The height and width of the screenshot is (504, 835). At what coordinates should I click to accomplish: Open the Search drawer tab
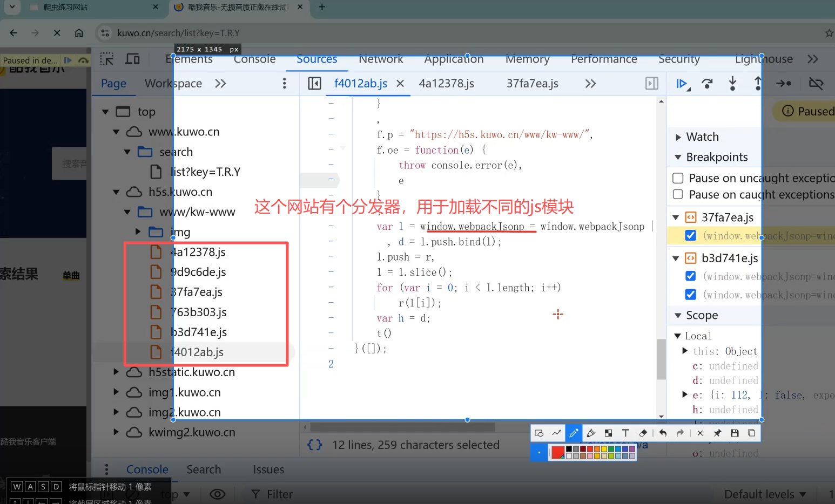[204, 469]
